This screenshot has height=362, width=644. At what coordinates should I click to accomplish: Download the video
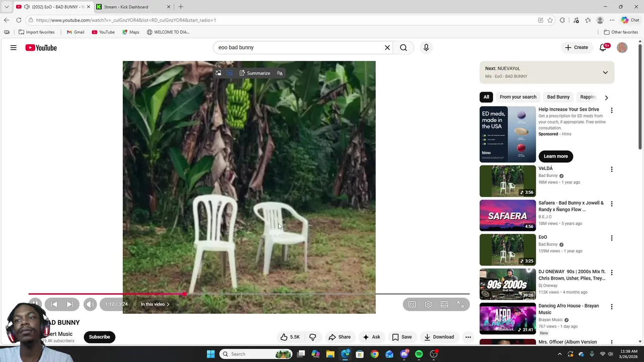pyautogui.click(x=439, y=337)
